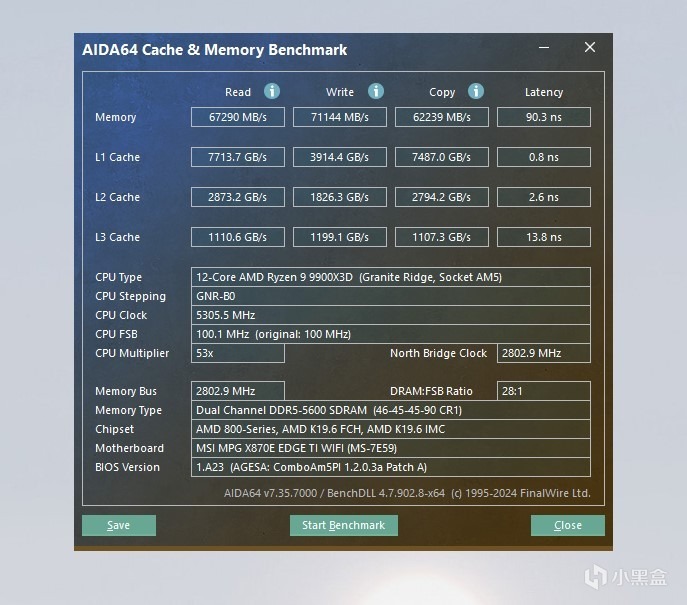Click the L2 Cache row label

tap(117, 197)
